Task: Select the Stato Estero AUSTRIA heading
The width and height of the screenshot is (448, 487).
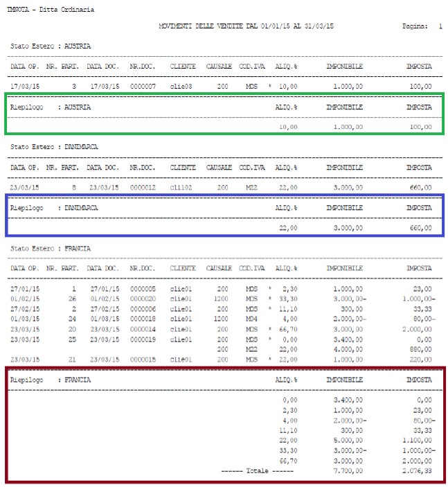Action: [x=51, y=46]
